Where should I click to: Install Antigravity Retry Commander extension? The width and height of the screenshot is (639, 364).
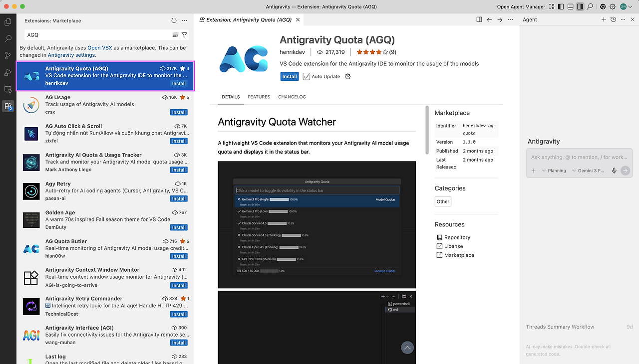tap(179, 314)
